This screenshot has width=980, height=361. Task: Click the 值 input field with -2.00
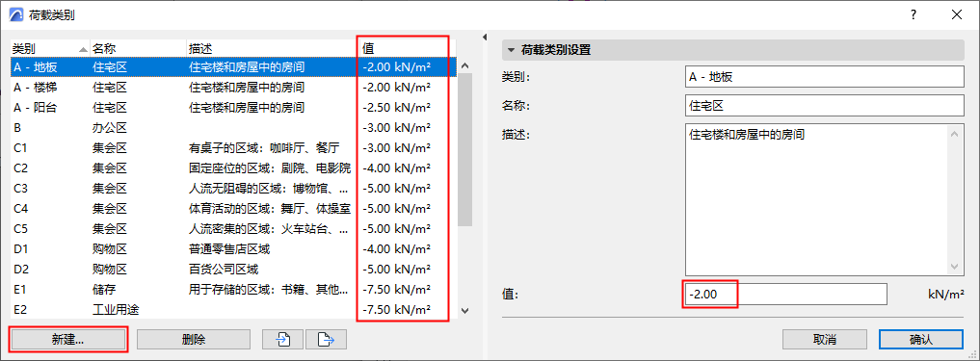pyautogui.click(x=785, y=295)
